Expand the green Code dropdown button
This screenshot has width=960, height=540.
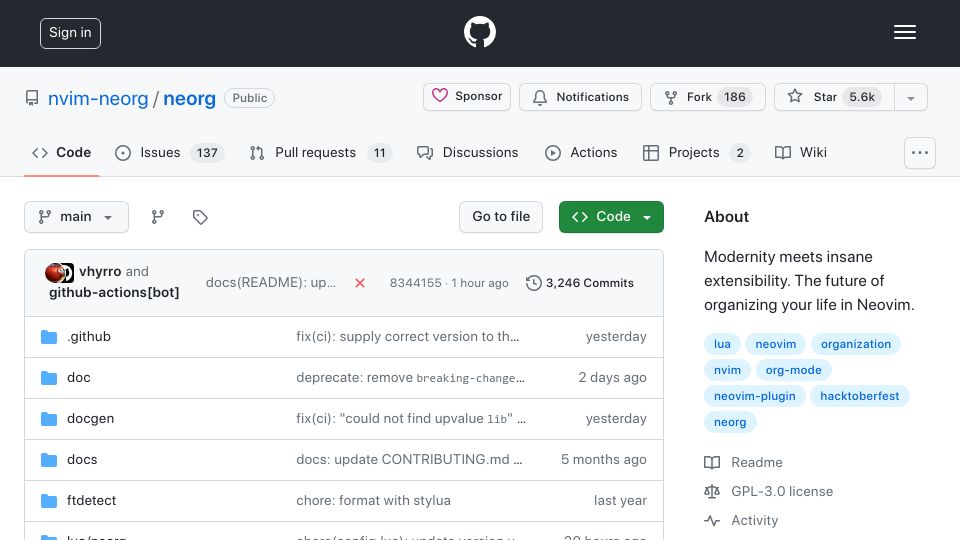pos(611,217)
